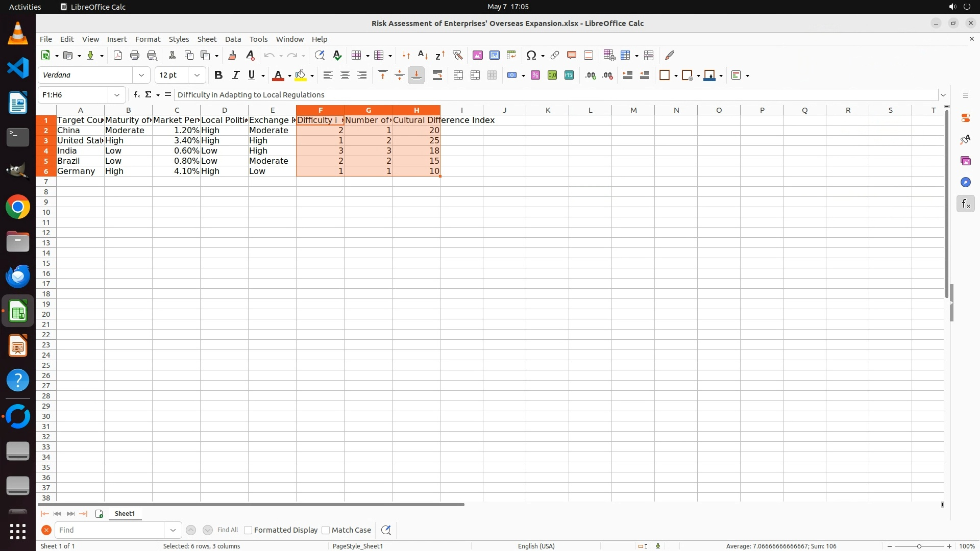Click the Clone Formatting paintbrush

[232, 55]
